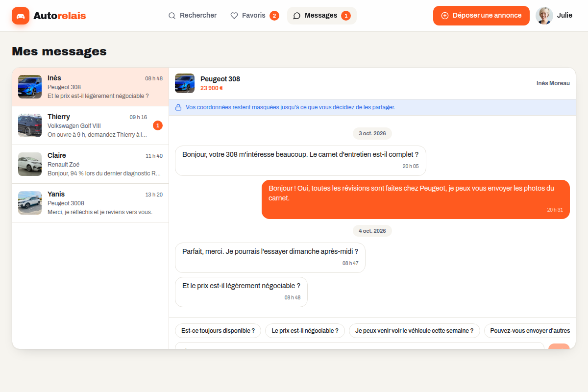Click the plus icon in Déposer une annonce

coord(445,16)
